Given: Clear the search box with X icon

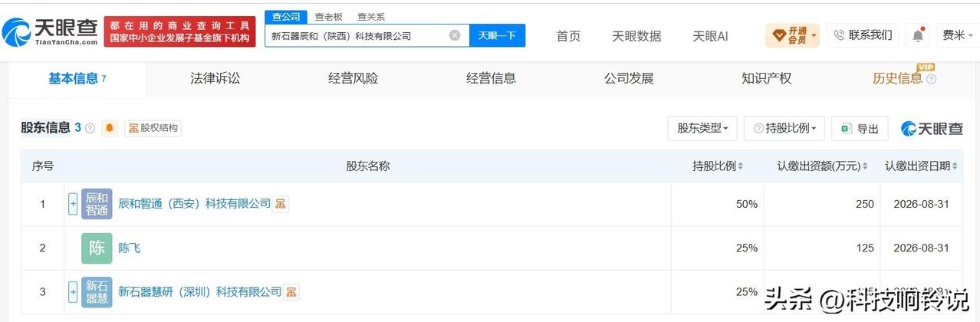Looking at the screenshot, I should click(455, 35).
